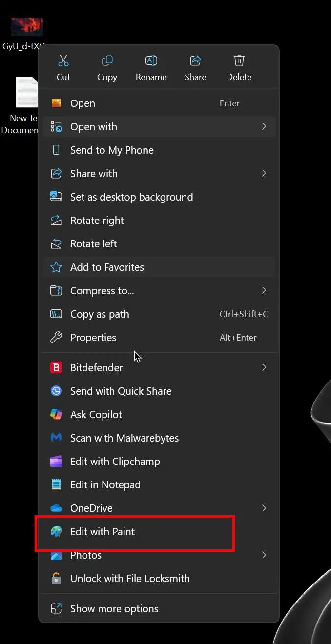331x644 pixels.
Task: Click the Show more options icon
Action: (56, 609)
